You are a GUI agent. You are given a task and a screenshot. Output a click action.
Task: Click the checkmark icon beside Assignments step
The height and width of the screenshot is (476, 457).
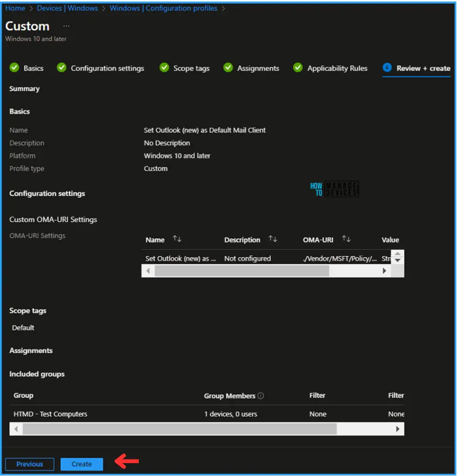tap(228, 68)
